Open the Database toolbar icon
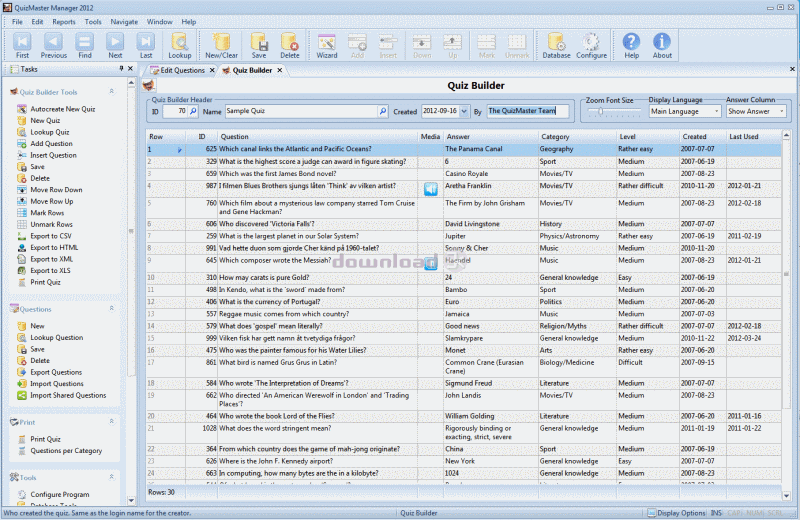The height and width of the screenshot is (520, 800). tap(556, 45)
